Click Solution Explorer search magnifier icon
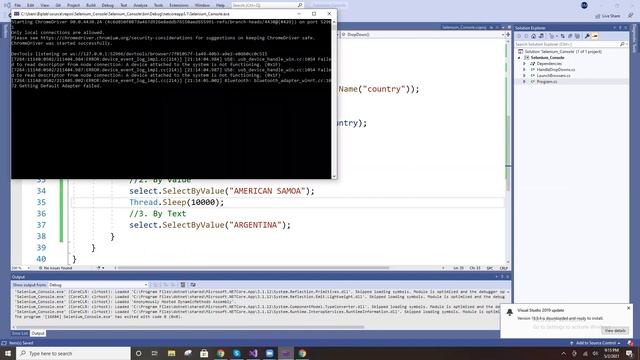 click(622, 44)
